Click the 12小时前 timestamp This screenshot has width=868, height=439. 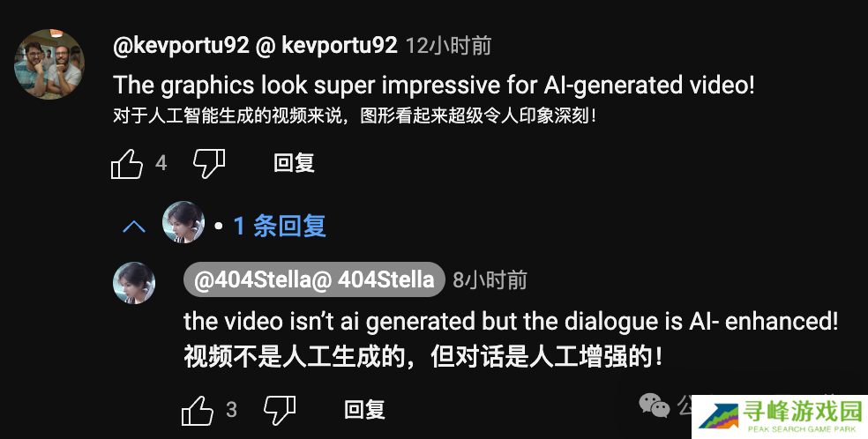448,46
